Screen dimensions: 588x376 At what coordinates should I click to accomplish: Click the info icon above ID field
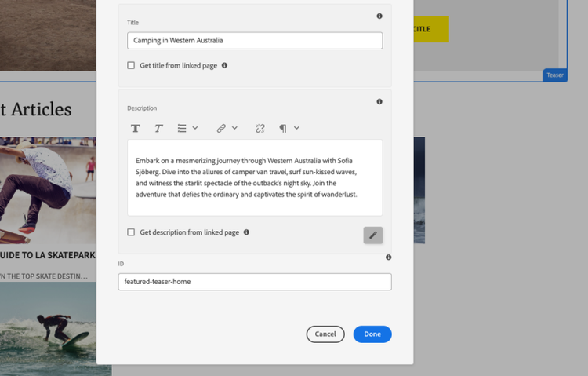coord(389,257)
